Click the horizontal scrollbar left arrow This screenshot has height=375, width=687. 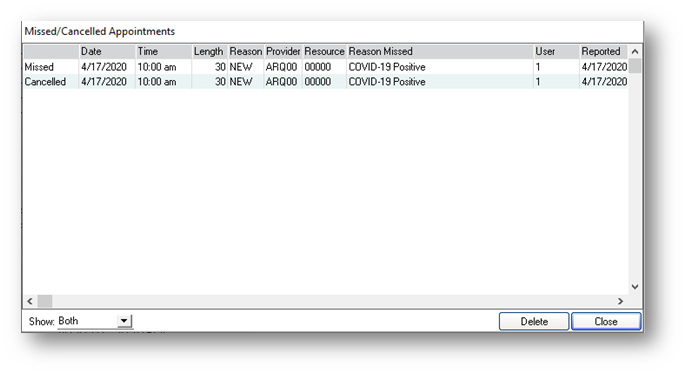pyautogui.click(x=30, y=301)
